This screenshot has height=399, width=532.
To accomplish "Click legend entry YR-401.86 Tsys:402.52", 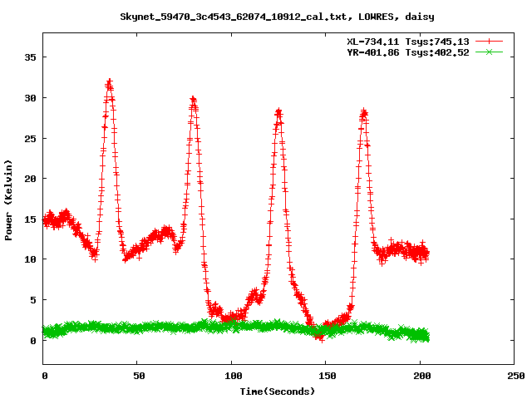I will [408, 52].
